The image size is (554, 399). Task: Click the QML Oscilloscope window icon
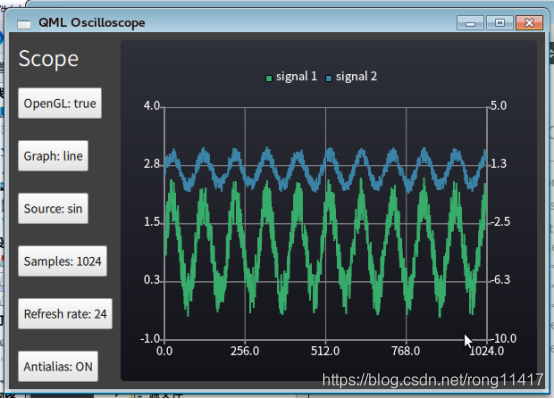coord(24,24)
